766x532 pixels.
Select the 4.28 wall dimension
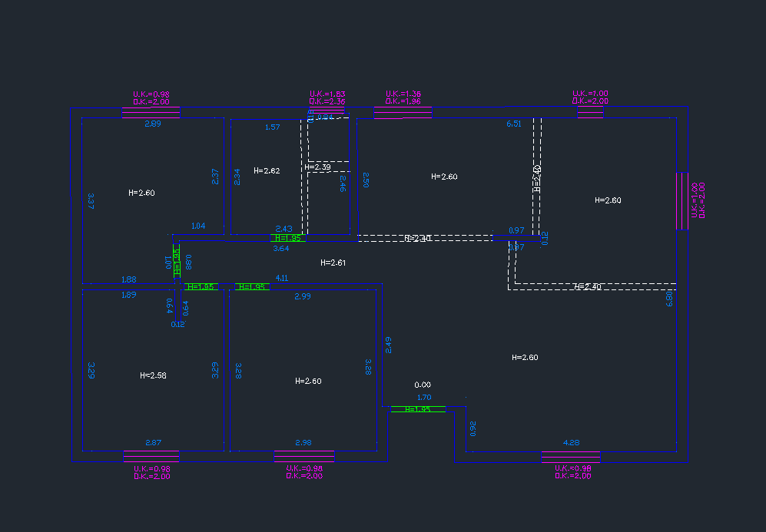(571, 442)
